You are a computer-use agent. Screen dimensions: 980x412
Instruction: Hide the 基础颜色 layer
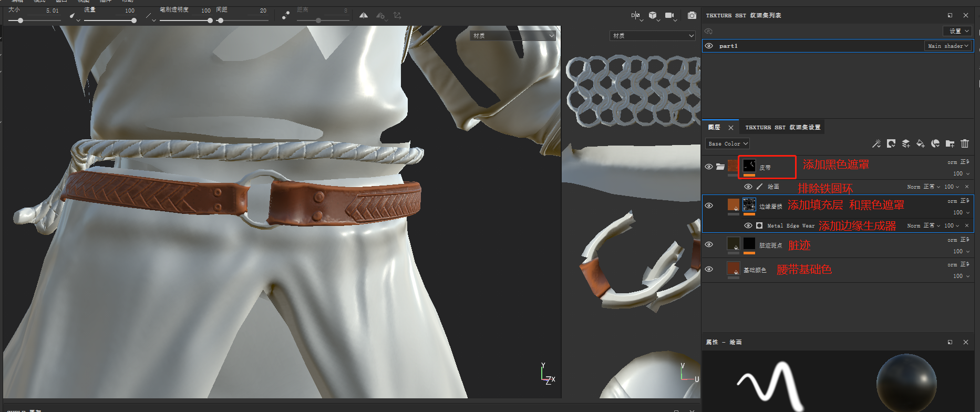(709, 269)
